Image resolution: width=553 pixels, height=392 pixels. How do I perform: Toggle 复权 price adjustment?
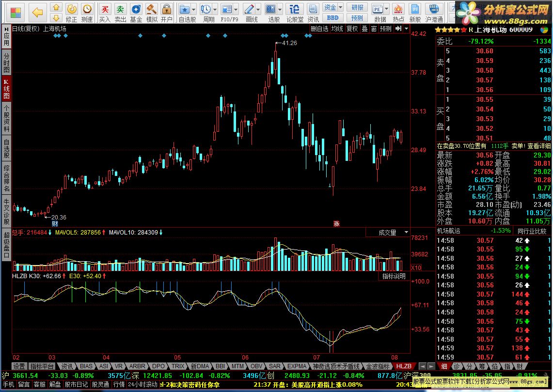pyautogui.click(x=352, y=29)
